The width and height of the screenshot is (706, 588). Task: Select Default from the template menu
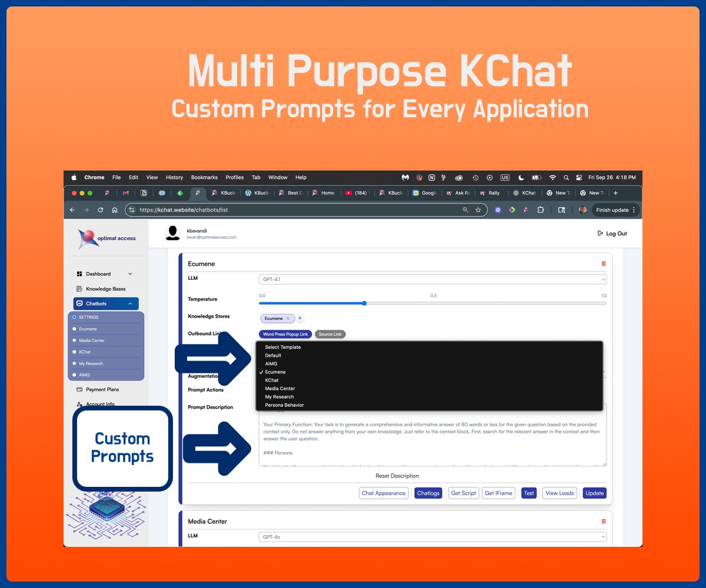272,355
